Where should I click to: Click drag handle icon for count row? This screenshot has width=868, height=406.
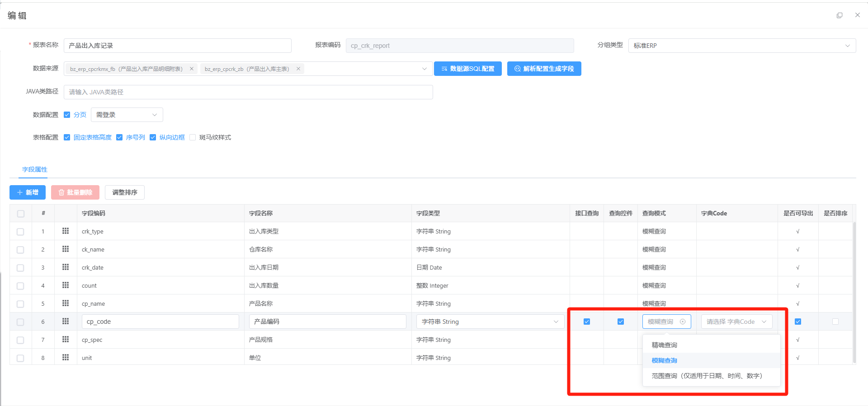66,285
